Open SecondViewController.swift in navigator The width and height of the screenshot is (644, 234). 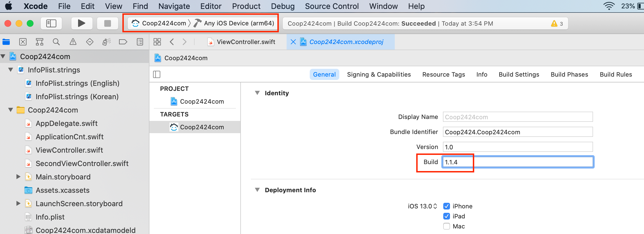click(x=82, y=164)
